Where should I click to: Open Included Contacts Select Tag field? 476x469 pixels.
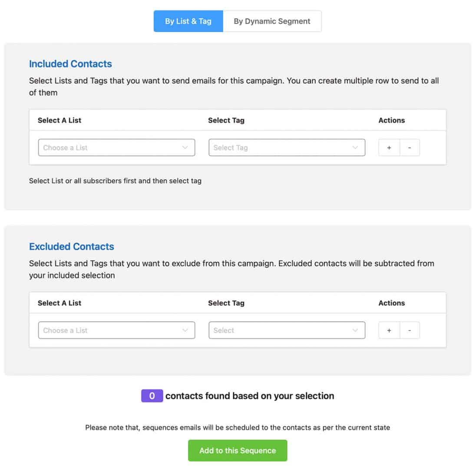pos(287,148)
